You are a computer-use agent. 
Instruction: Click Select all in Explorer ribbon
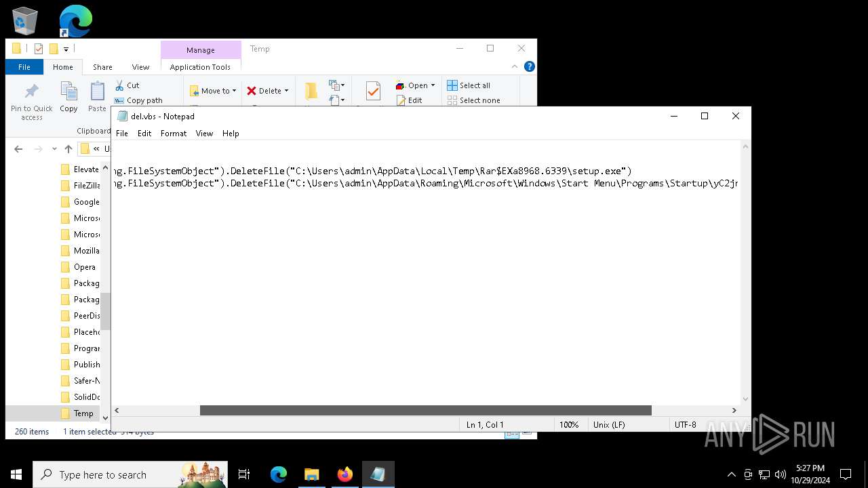coord(468,85)
